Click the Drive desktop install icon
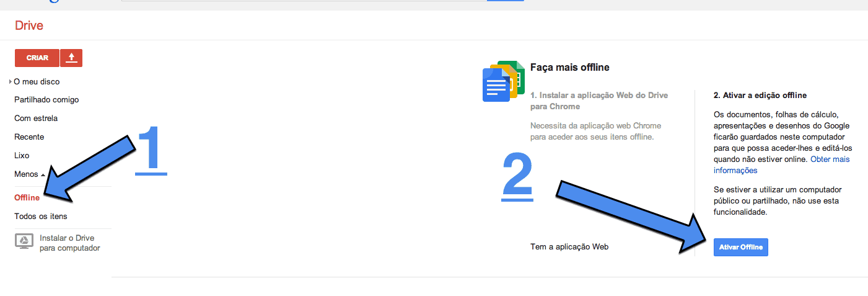Image resolution: width=868 pixels, height=296 pixels. (24, 242)
